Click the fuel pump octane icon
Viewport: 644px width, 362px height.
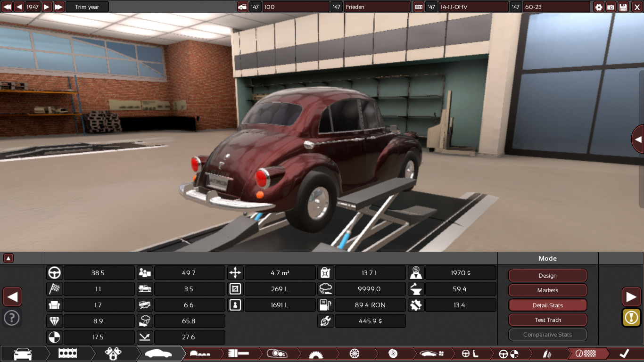325,305
